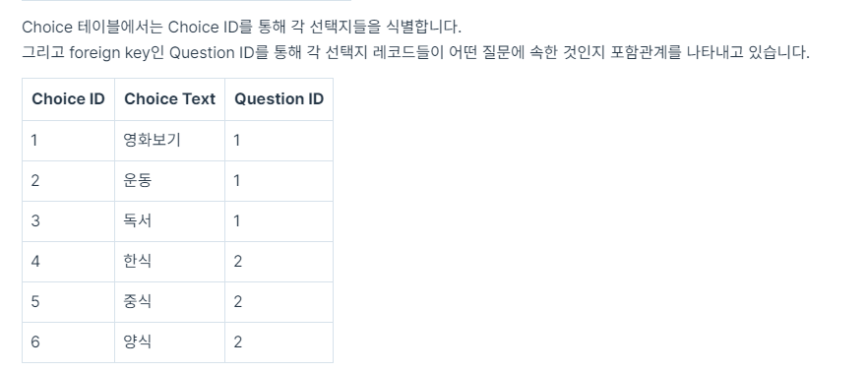Select the 운동 choice text cell
Image resolution: width=868 pixels, height=372 pixels.
[x=169, y=181]
